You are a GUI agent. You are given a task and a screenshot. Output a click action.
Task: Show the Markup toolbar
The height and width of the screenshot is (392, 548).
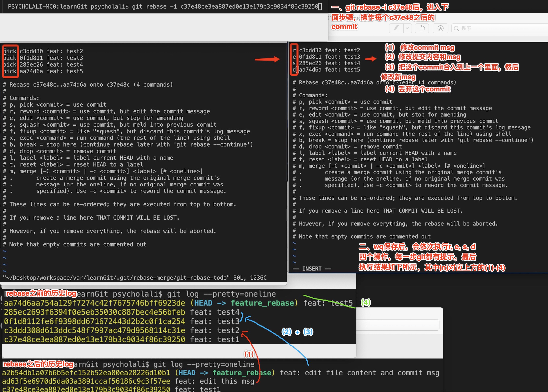(x=440, y=28)
